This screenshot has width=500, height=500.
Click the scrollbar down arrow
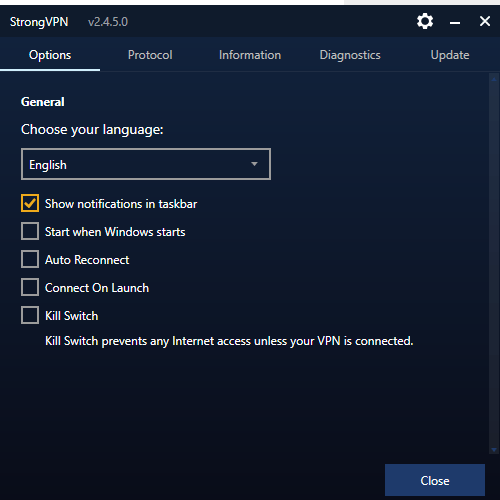494,450
